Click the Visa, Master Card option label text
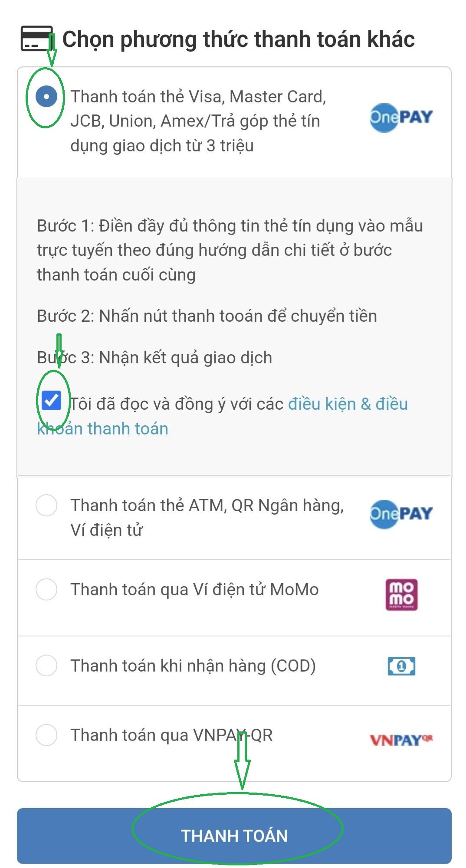The image size is (466, 868). coord(198,121)
